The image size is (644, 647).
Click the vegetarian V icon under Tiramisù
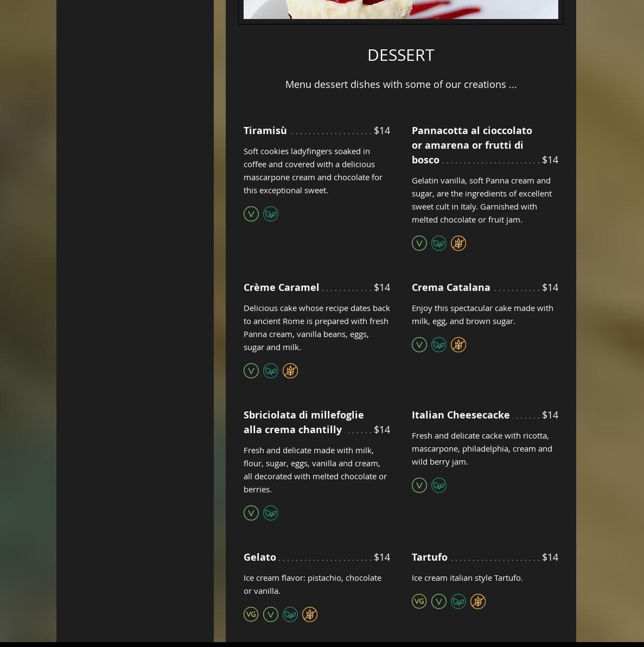click(x=251, y=214)
